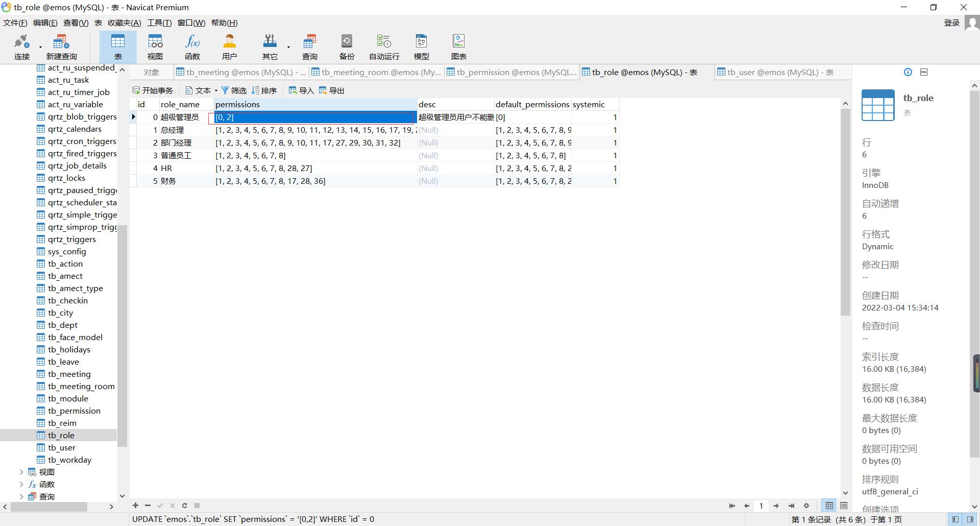
Task: Open the Chart (图表) tool
Action: tap(458, 47)
